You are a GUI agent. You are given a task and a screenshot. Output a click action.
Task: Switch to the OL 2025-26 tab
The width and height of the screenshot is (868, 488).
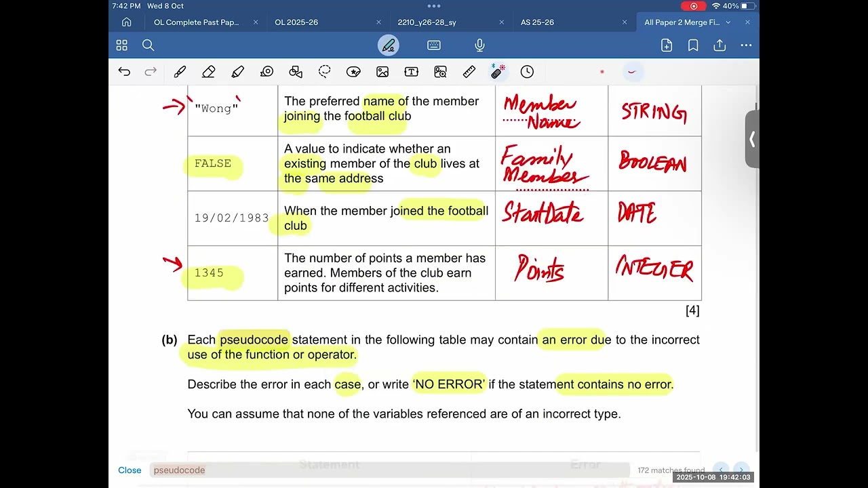tap(296, 22)
